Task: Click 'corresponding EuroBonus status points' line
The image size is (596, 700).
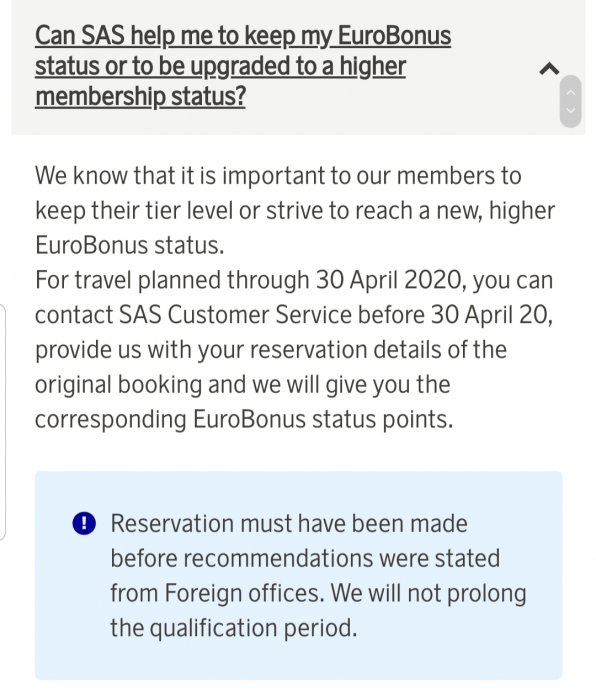Action: tap(244, 420)
